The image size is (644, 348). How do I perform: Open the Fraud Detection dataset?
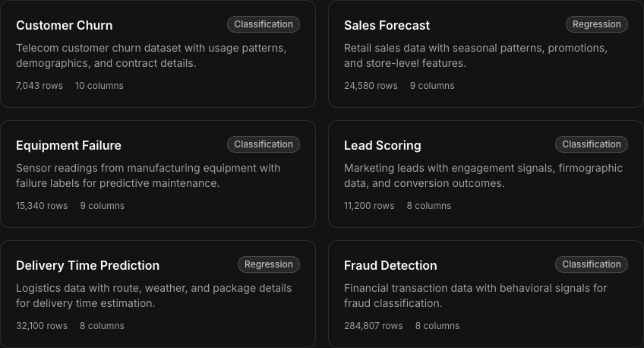pos(390,265)
